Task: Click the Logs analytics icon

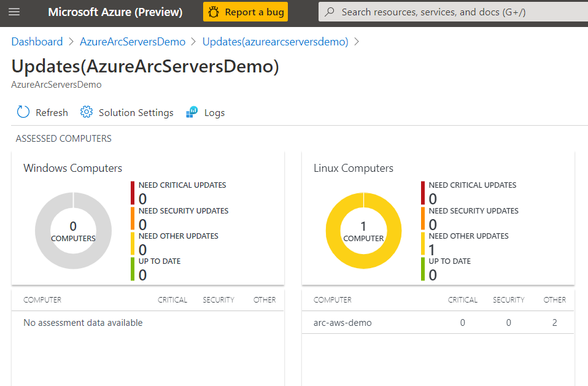Action: coord(192,112)
